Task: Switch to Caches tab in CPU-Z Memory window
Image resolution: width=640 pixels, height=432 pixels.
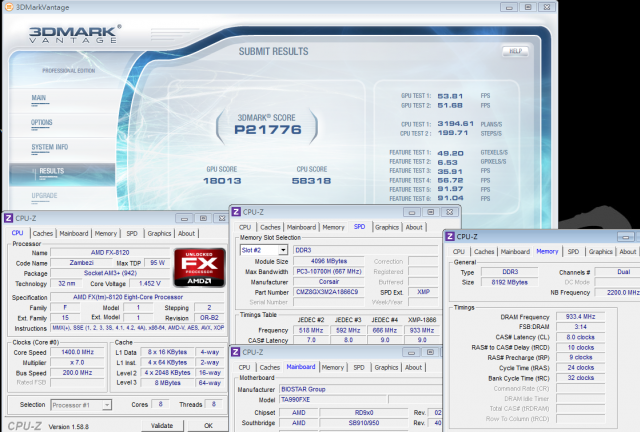Action: click(484, 252)
